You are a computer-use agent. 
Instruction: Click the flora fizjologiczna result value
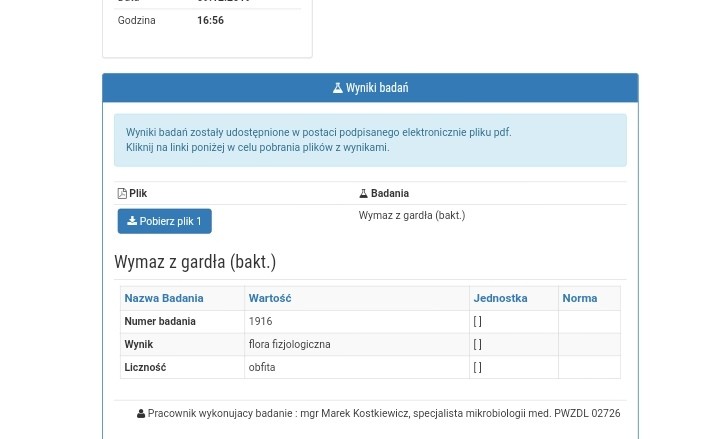(x=289, y=345)
